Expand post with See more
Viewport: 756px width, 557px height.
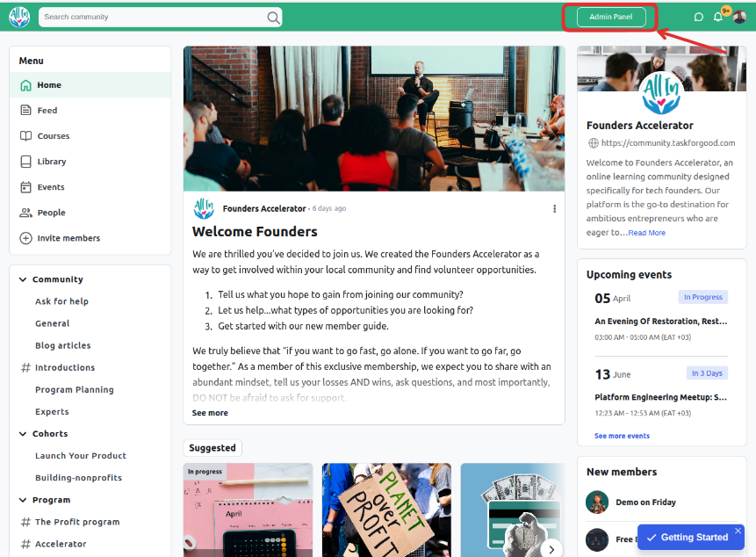pyautogui.click(x=210, y=413)
